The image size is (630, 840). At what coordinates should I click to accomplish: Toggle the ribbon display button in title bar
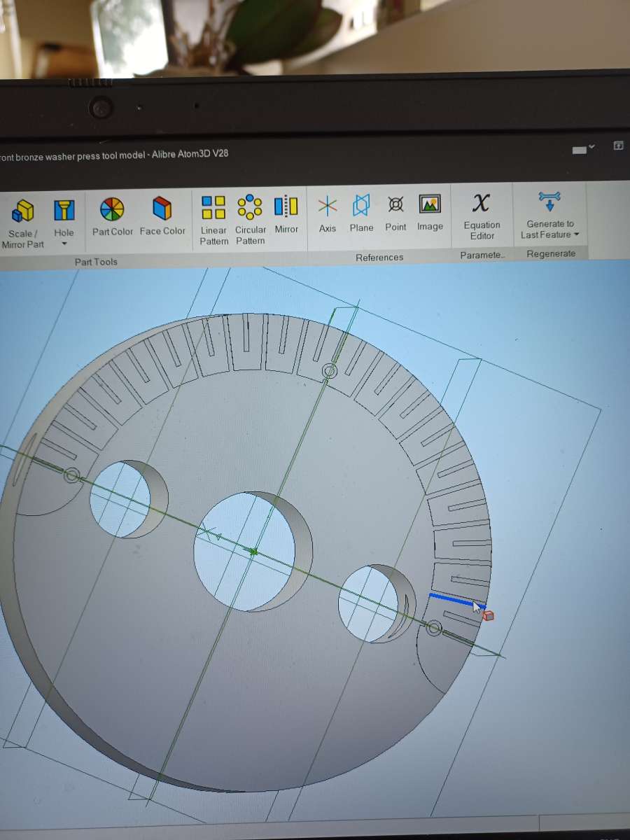click(619, 146)
